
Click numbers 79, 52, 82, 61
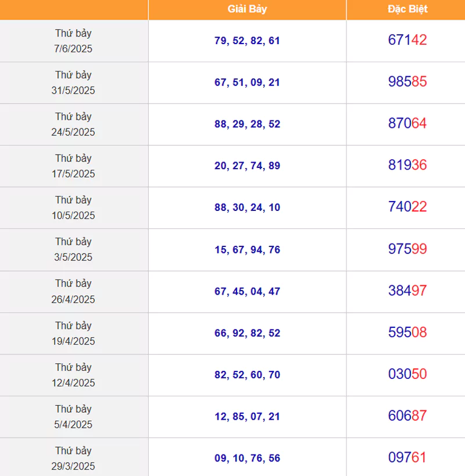tap(247, 41)
